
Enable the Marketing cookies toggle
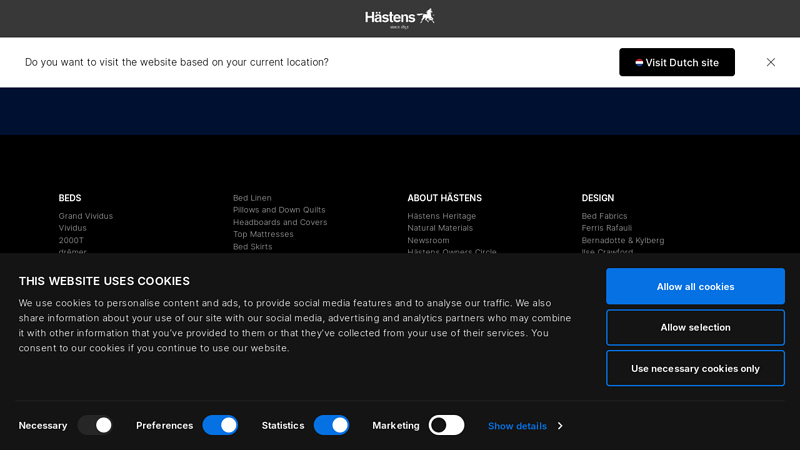tap(446, 425)
